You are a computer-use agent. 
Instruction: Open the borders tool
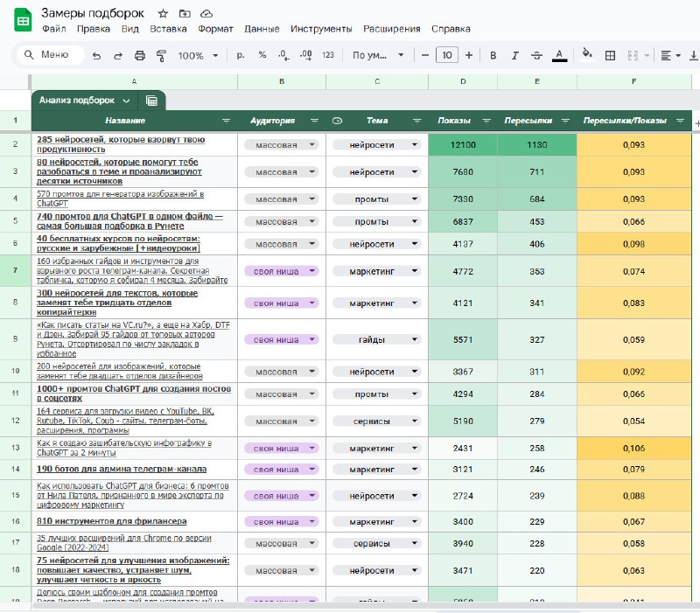pyautogui.click(x=610, y=55)
